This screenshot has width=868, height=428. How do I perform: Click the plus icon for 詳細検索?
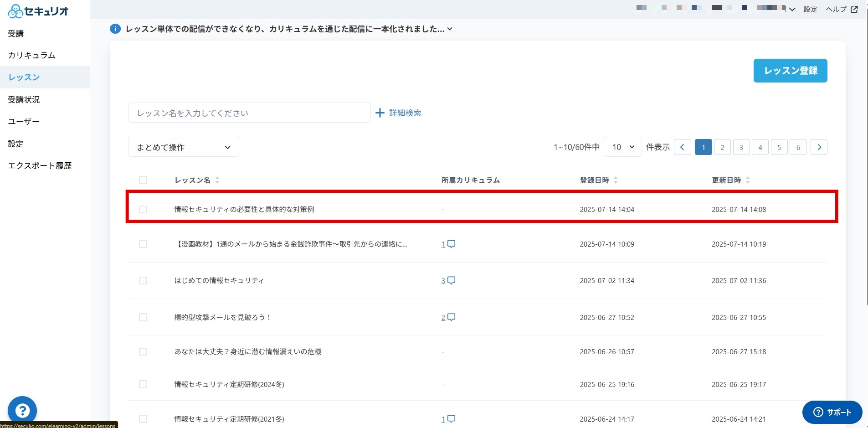[380, 113]
